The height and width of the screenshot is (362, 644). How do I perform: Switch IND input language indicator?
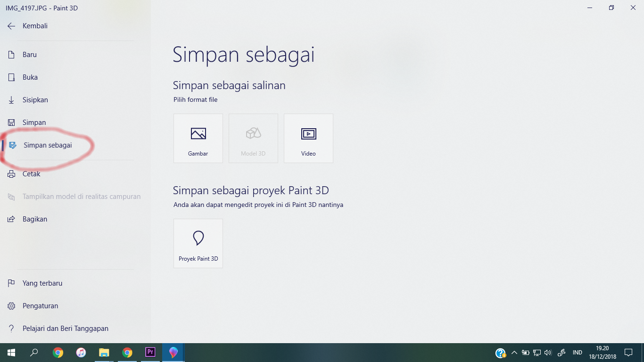tap(577, 353)
